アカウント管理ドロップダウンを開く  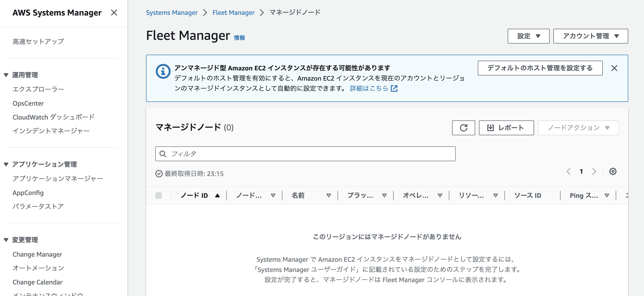click(x=590, y=36)
